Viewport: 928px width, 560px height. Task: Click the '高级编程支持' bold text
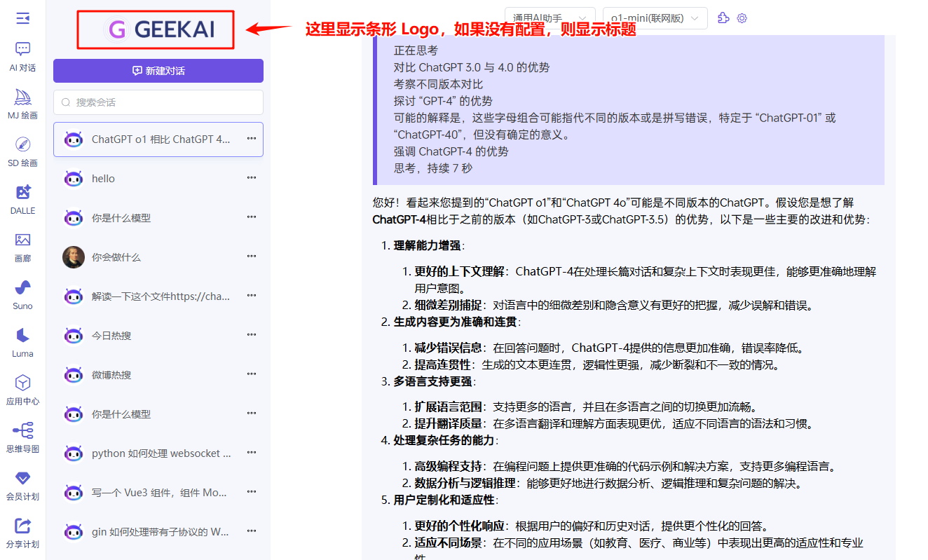point(448,466)
